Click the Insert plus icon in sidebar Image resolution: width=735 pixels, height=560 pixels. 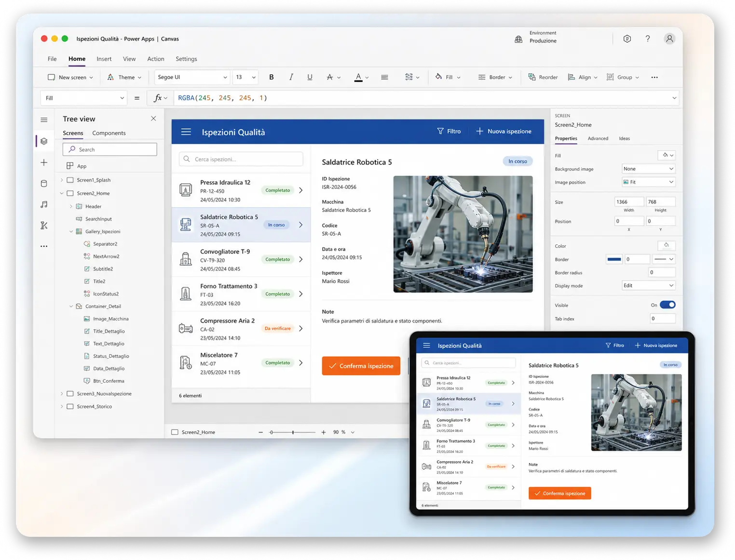point(44,162)
